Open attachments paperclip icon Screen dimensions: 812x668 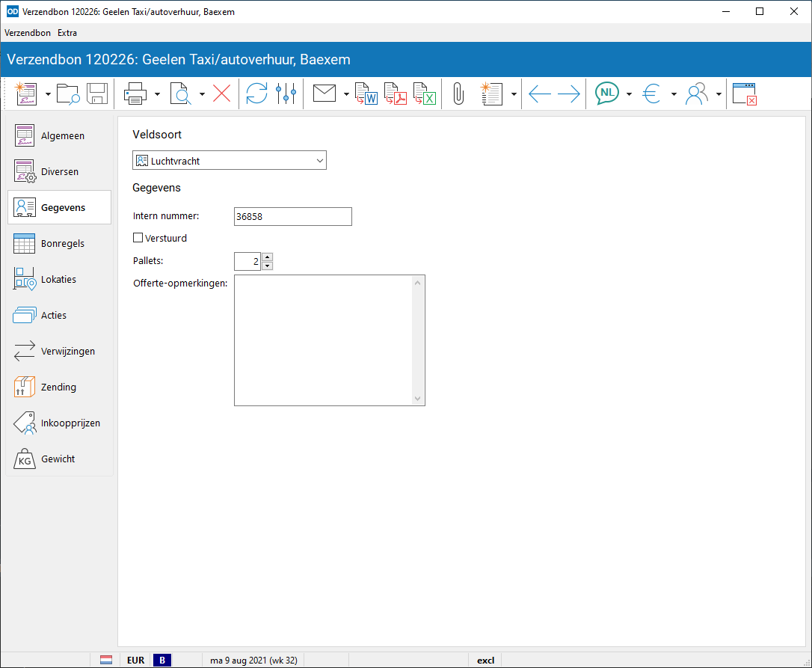tap(458, 94)
